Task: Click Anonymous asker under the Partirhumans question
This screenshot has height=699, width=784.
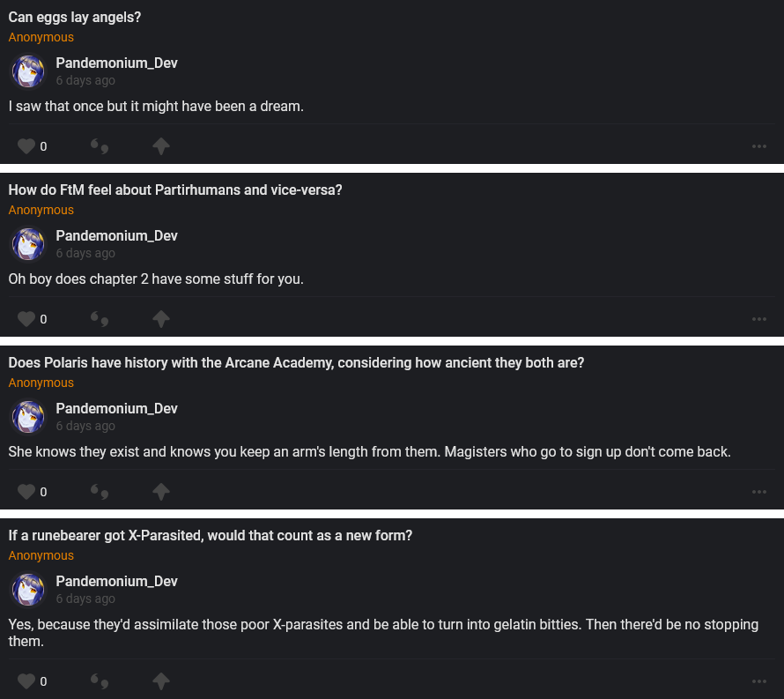Action: pyautogui.click(x=41, y=210)
